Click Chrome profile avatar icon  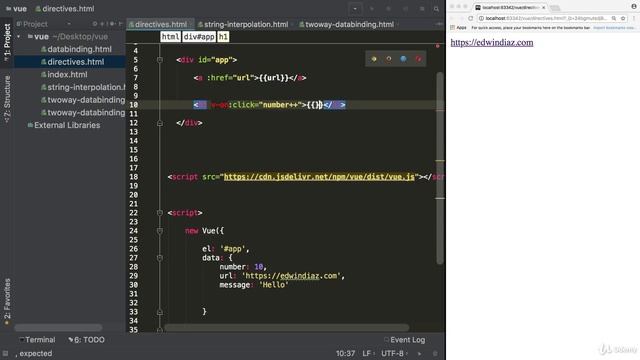click(634, 6)
